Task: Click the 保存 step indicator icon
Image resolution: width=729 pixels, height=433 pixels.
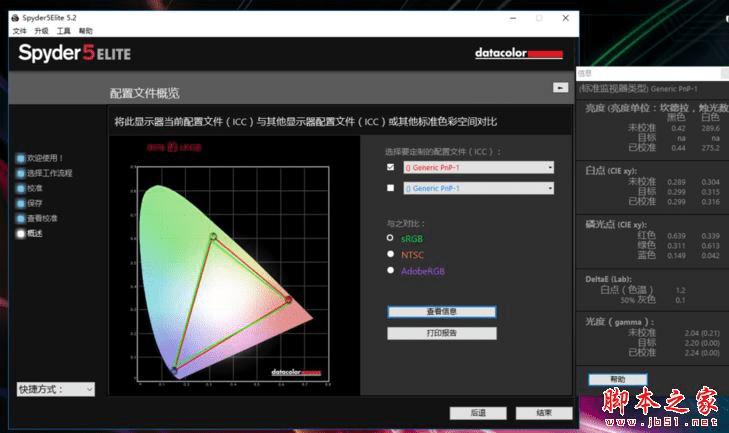Action: tap(20, 203)
